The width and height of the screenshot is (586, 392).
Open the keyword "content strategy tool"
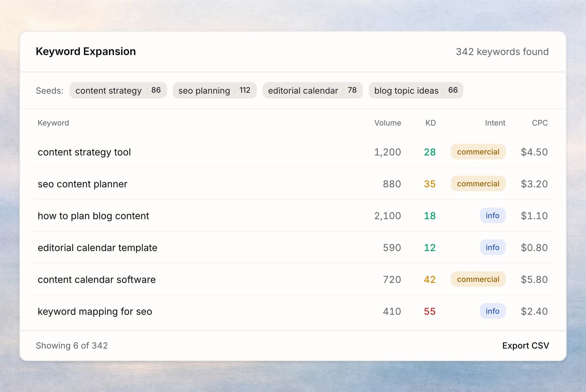(85, 152)
